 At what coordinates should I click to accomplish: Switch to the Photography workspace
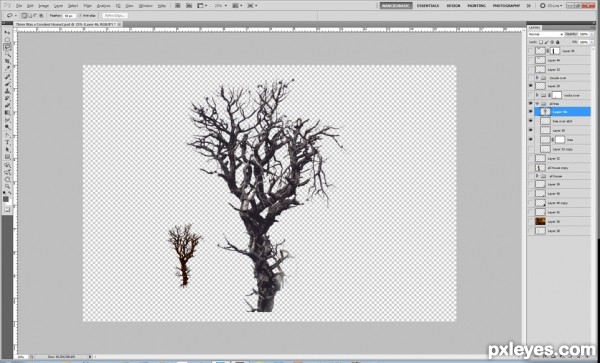pyautogui.click(x=506, y=6)
